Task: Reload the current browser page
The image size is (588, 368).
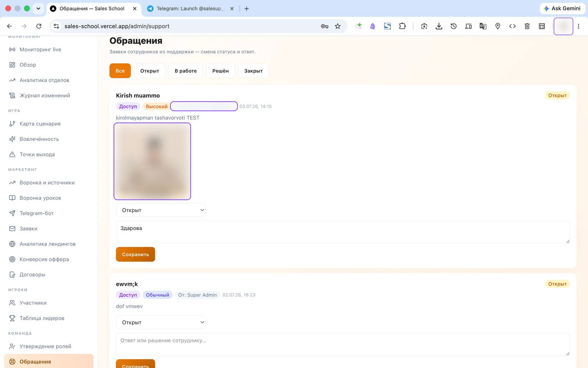Action: pos(39,26)
